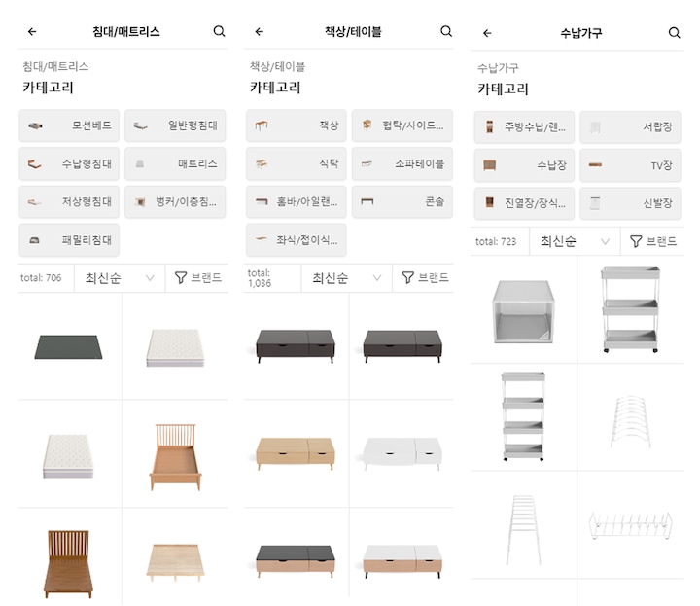Choose the 식탁 category
700x606 pixels.
click(297, 164)
